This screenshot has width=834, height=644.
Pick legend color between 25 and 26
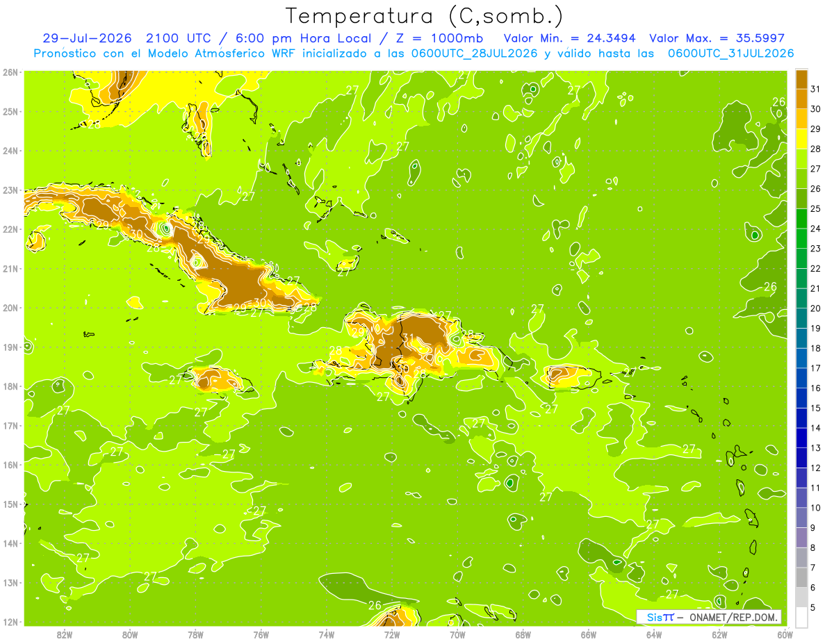click(801, 198)
